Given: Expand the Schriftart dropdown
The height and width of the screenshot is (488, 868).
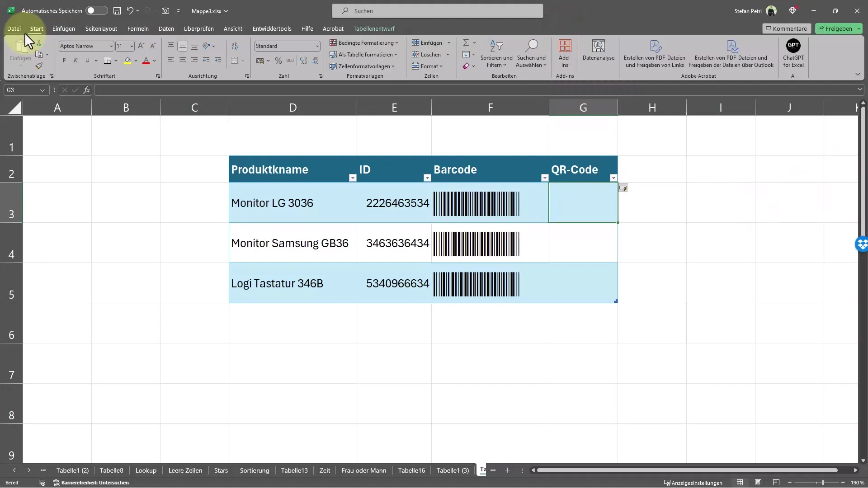Looking at the screenshot, I should point(111,46).
